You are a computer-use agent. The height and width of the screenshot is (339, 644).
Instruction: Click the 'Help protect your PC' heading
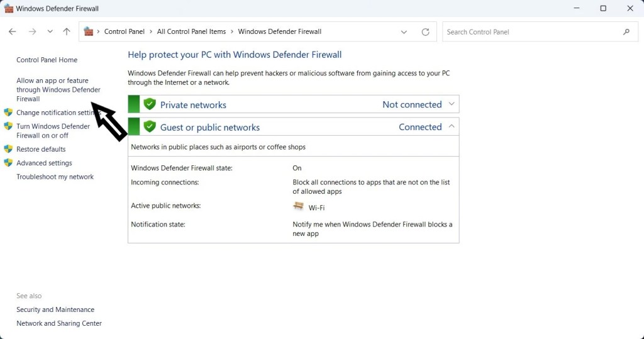[235, 55]
